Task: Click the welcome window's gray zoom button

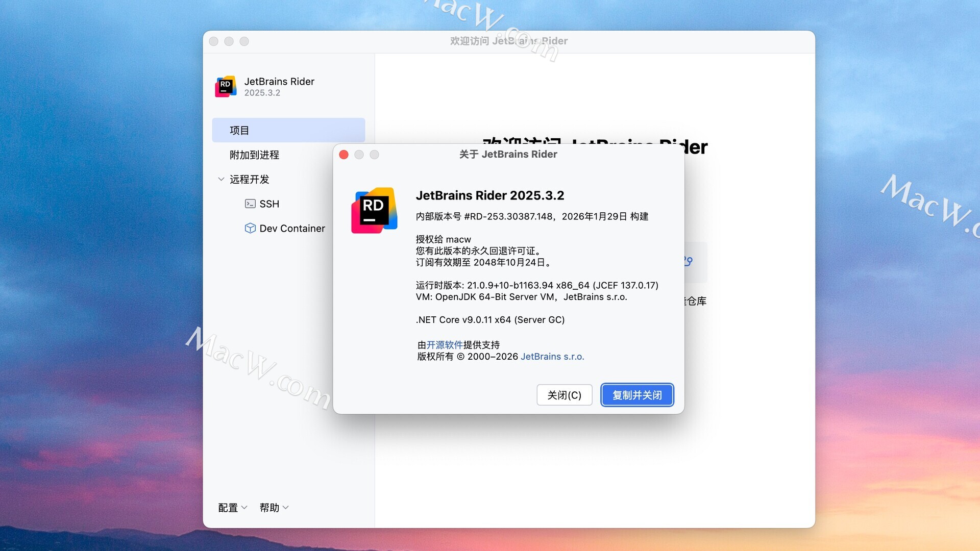Action: (x=244, y=41)
